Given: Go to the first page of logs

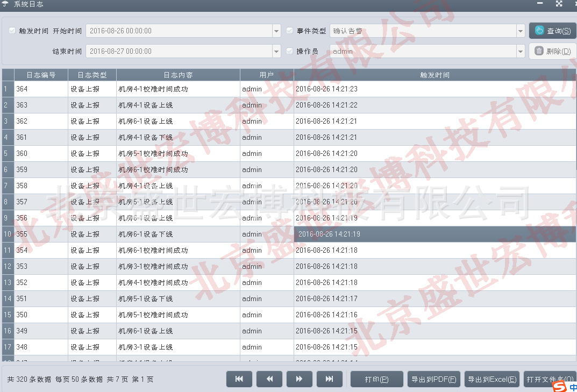Looking at the screenshot, I should click(x=239, y=379).
